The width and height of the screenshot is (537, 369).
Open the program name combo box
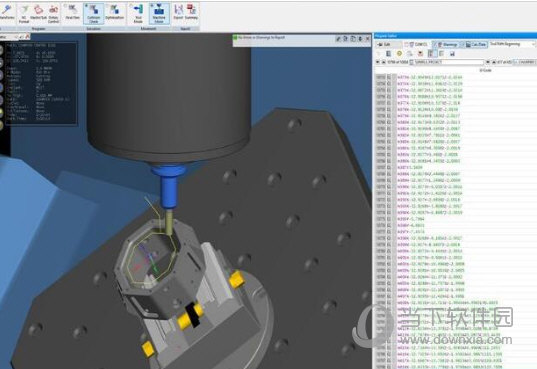click(449, 62)
